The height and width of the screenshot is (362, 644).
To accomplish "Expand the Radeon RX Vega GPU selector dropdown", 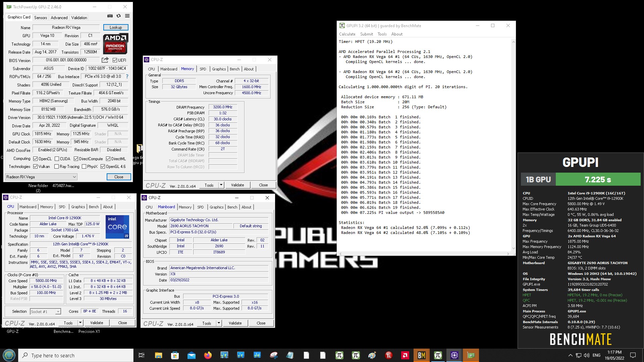I will [41, 177].
